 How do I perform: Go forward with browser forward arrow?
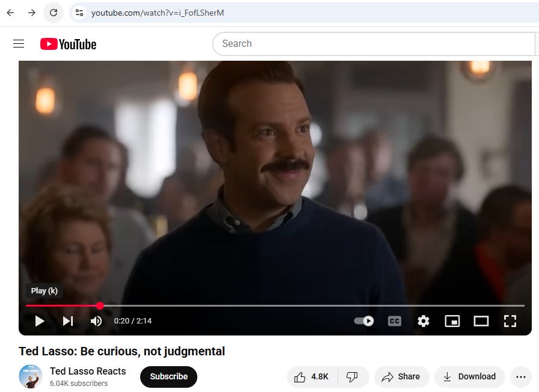(32, 13)
